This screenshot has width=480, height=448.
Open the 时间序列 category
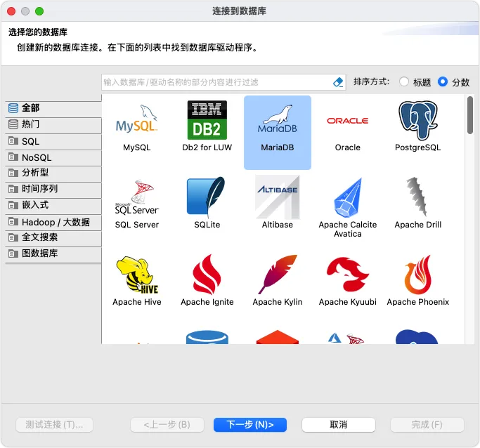pyautogui.click(x=53, y=189)
